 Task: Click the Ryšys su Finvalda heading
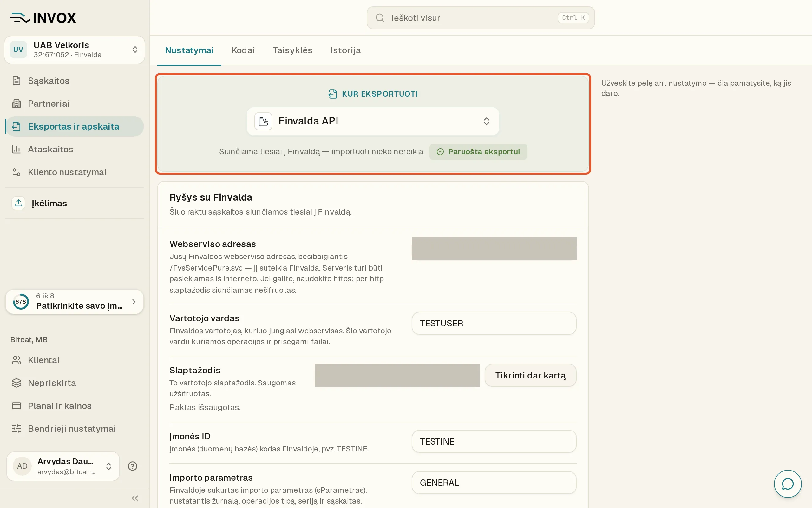[211, 197]
